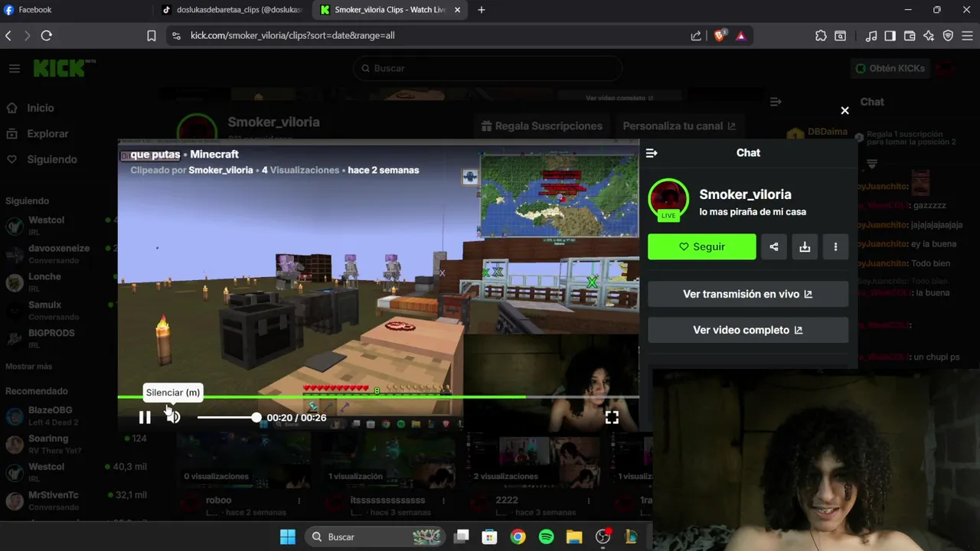Image resolution: width=980 pixels, height=551 pixels.
Task: Open the browser main hamburger menu
Action: pyautogui.click(x=967, y=35)
